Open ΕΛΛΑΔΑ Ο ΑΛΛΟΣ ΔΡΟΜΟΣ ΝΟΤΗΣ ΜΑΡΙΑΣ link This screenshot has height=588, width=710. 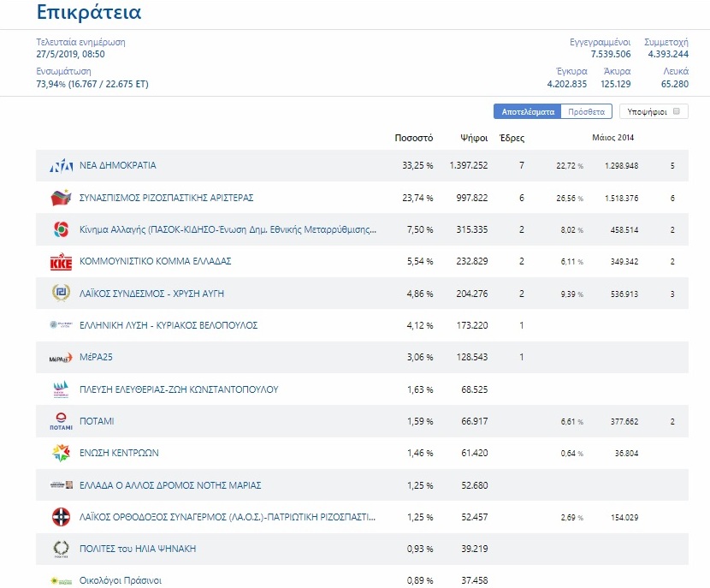[170, 485]
